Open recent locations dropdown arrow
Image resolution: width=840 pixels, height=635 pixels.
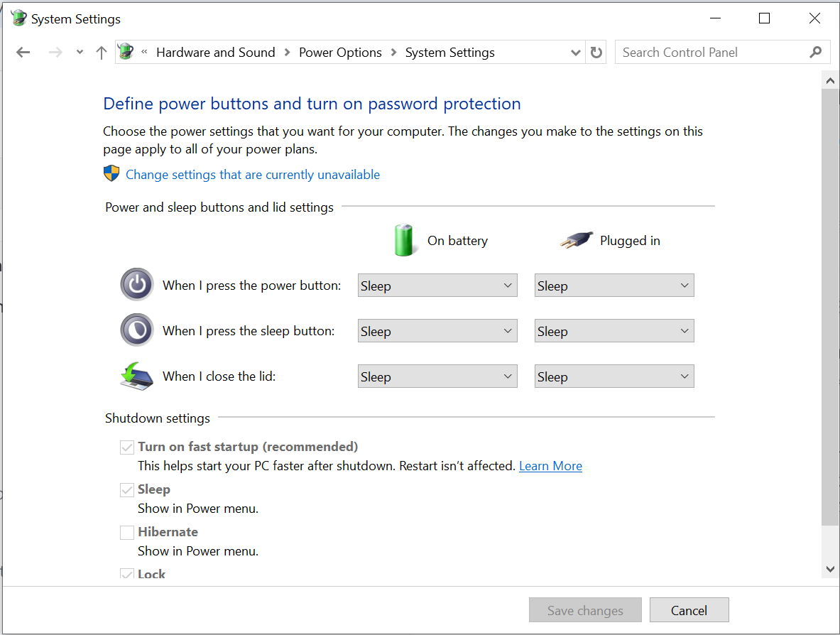pyautogui.click(x=80, y=52)
